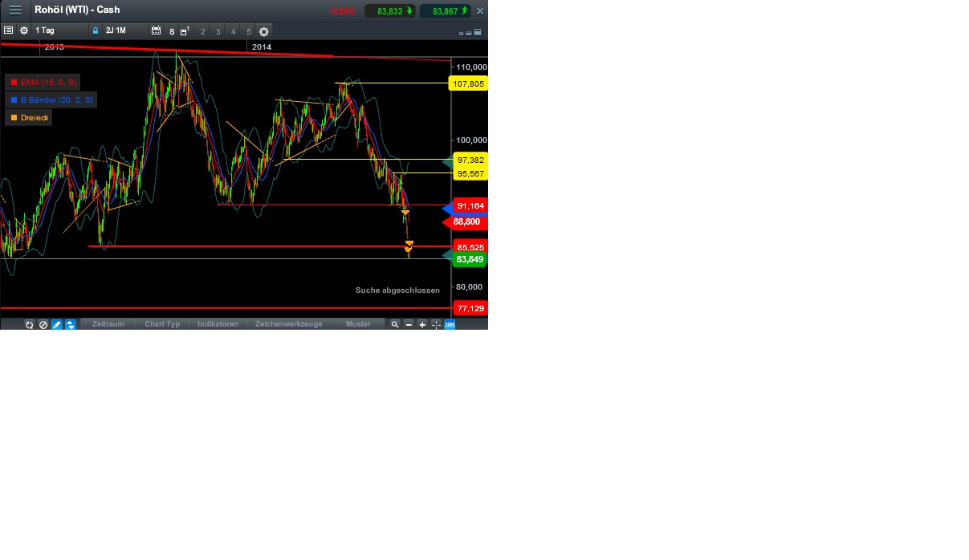Toggle the drawing pencil tool
This screenshot has height=560, width=969.
(56, 324)
